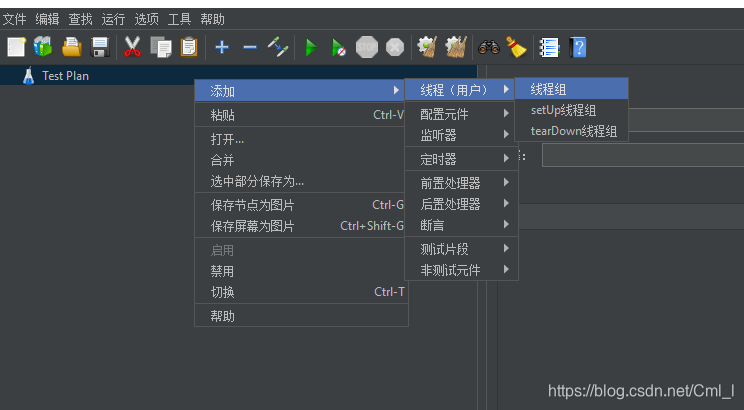This screenshot has width=744, height=410.
Task: Select the Test Plan tree node
Action: tap(65, 76)
